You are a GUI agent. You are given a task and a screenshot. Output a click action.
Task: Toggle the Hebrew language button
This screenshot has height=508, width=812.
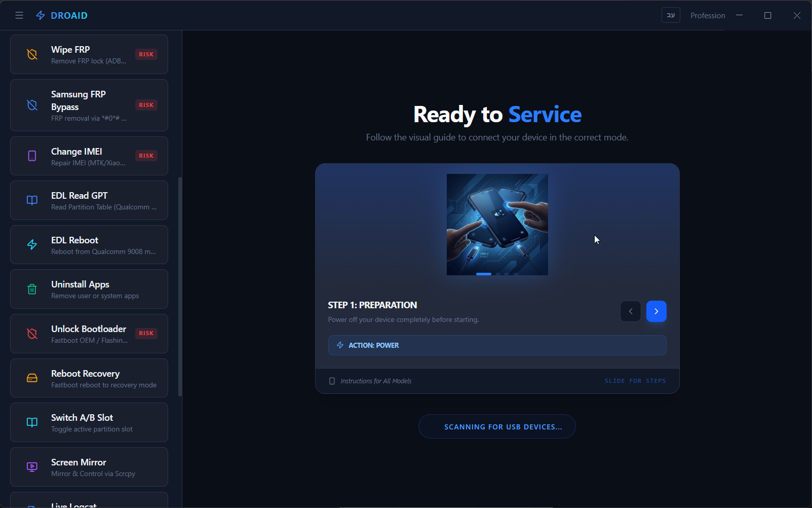(670, 15)
